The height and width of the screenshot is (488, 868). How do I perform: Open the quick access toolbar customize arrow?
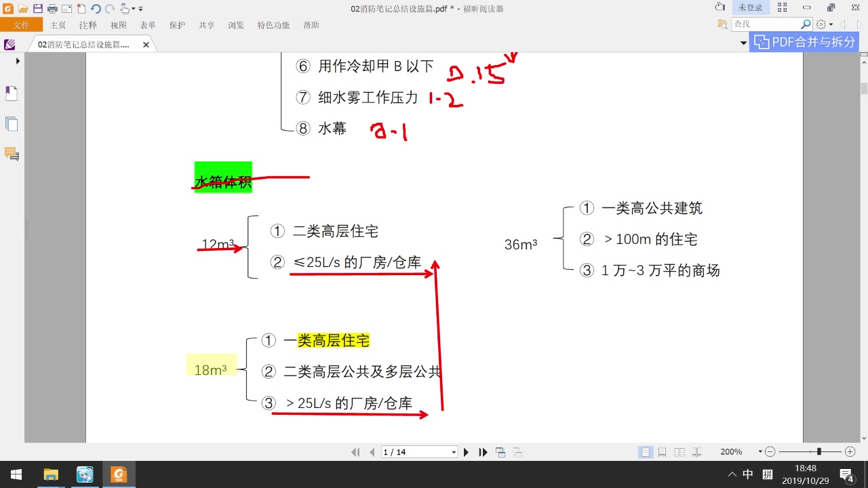[x=140, y=9]
